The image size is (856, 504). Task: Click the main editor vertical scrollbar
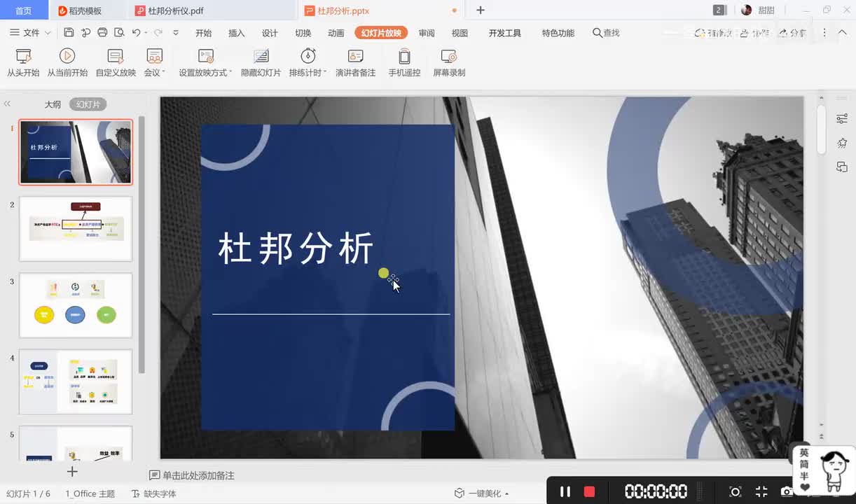coord(821,132)
